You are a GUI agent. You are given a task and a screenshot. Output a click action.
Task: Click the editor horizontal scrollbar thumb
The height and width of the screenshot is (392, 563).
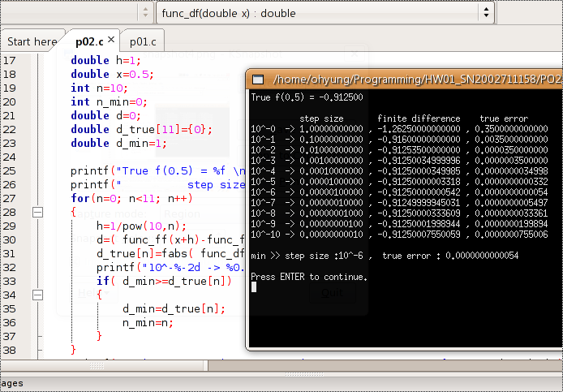pos(104,366)
